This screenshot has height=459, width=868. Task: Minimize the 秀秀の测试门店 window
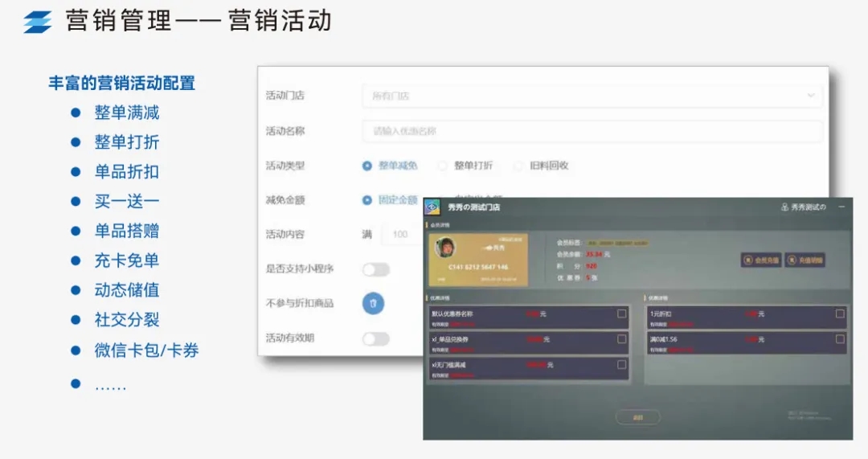[x=841, y=207]
